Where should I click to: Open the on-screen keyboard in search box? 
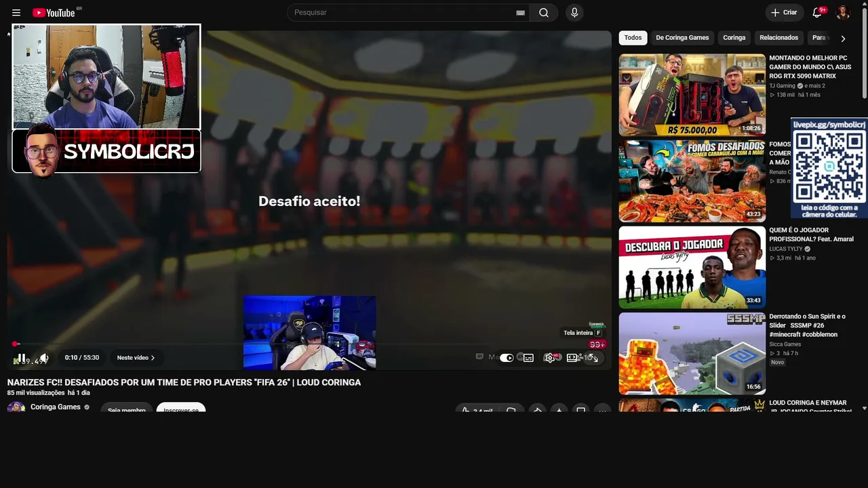[x=520, y=13]
